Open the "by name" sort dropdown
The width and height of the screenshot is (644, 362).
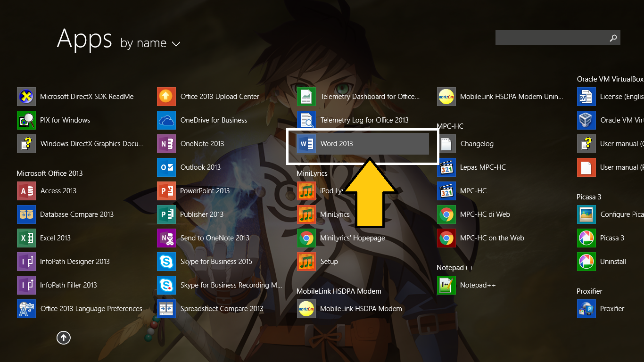150,43
